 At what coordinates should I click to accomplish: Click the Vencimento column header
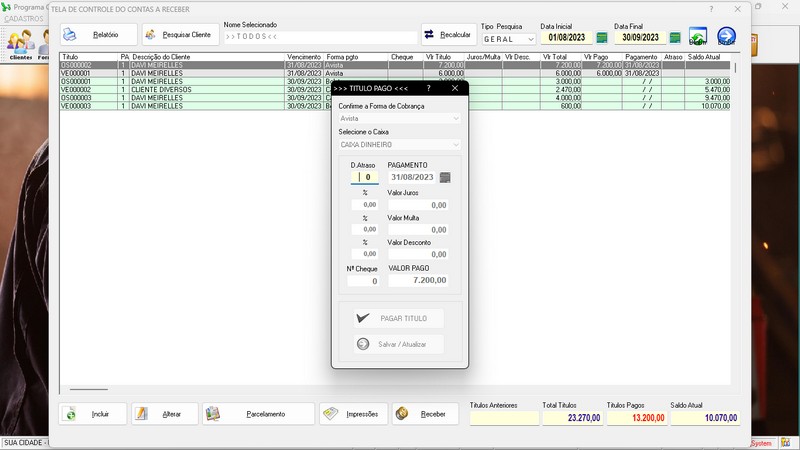(x=304, y=57)
